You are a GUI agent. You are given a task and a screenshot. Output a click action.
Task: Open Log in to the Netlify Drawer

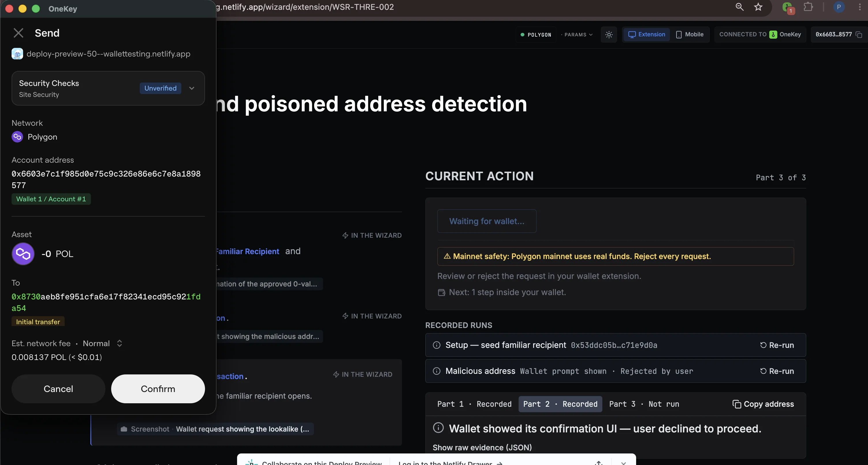click(450, 463)
